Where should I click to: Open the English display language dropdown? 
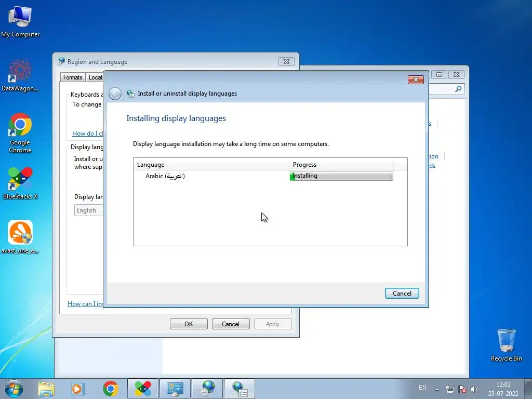click(x=88, y=210)
